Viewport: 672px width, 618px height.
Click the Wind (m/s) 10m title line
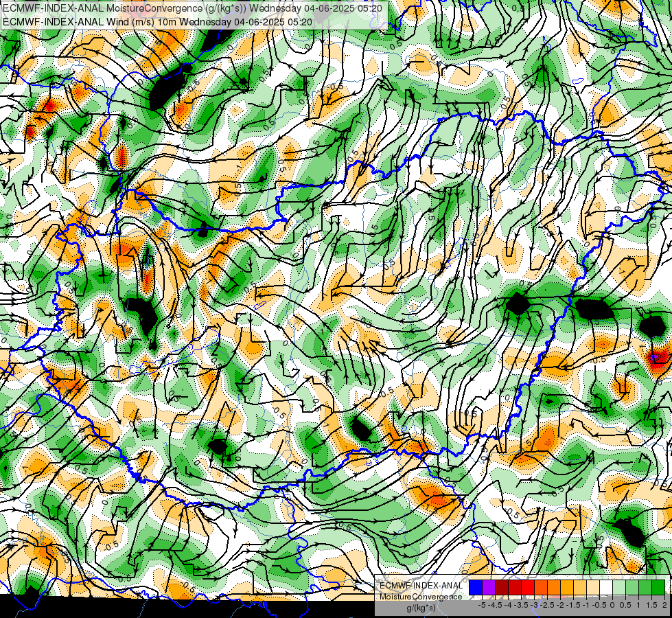[157, 22]
